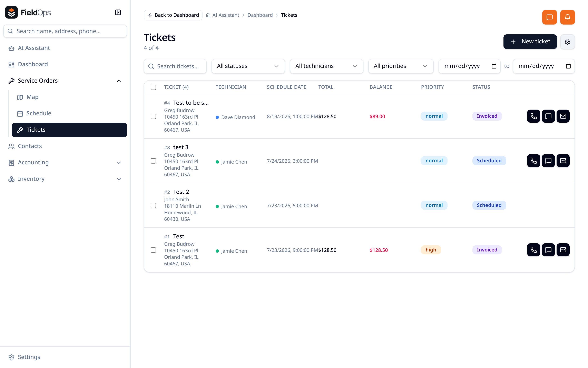588x368 pixels.
Task: Check the box for ticket #2 Test 2
Action: pyautogui.click(x=153, y=205)
